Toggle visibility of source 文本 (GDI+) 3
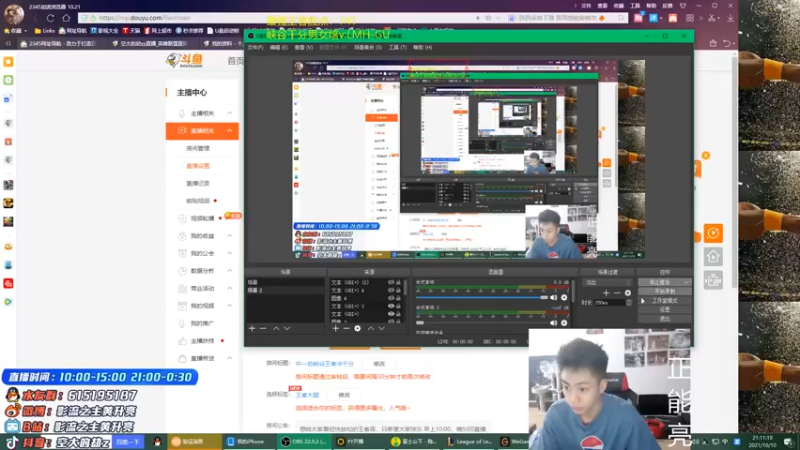 click(391, 306)
